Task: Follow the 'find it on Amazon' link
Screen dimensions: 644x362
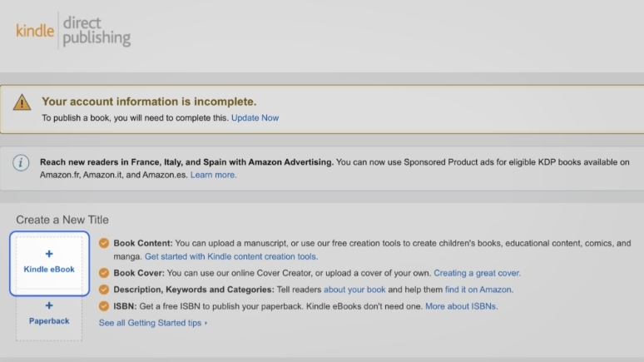Action: pyautogui.click(x=477, y=290)
